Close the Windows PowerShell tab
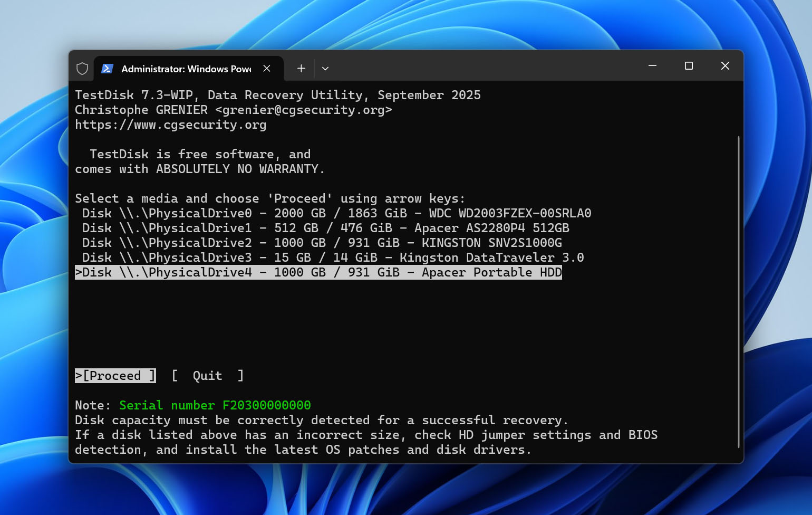812x515 pixels. pyautogui.click(x=267, y=69)
